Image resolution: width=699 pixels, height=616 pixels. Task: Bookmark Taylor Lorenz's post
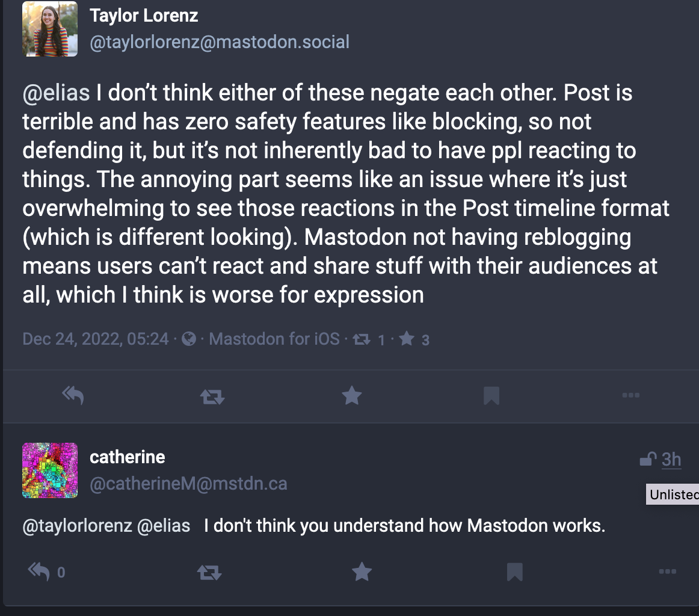click(491, 395)
